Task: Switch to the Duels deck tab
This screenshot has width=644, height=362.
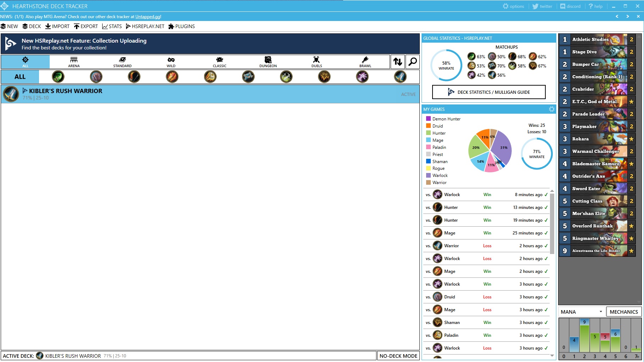Action: 317,62
